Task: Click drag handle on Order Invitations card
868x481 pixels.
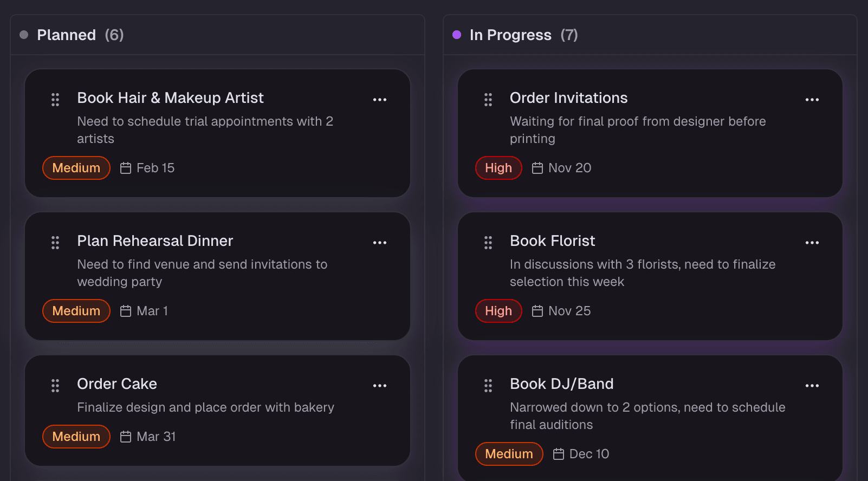Action: (x=488, y=100)
